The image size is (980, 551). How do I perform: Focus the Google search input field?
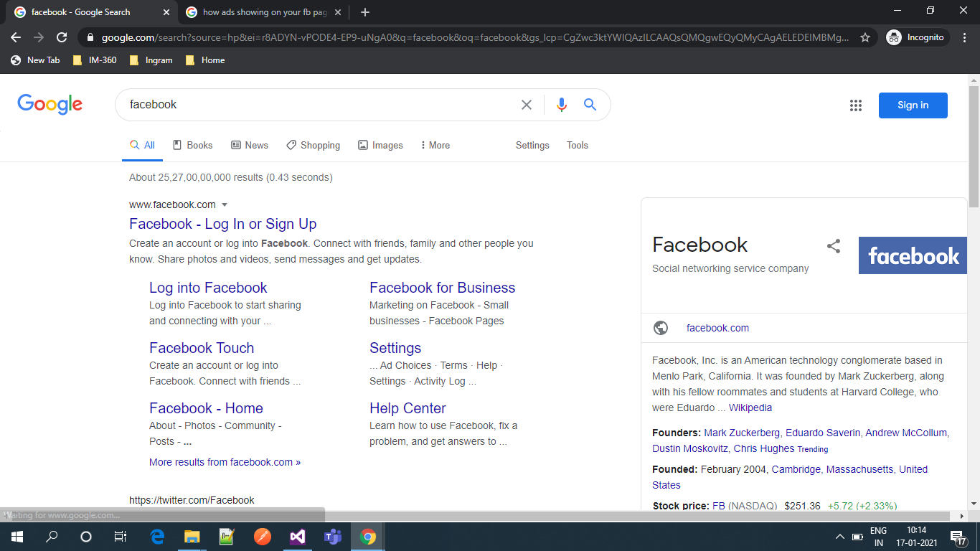pyautogui.click(x=321, y=105)
